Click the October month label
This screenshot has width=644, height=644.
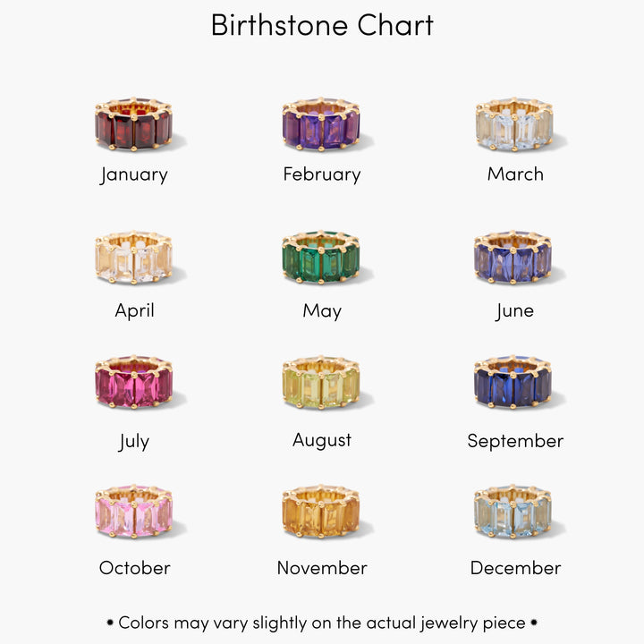(x=135, y=568)
